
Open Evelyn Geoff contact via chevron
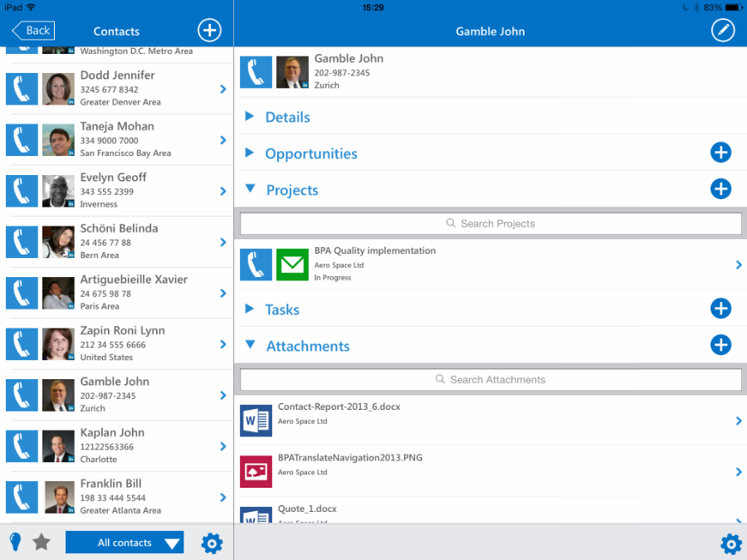pos(223,191)
